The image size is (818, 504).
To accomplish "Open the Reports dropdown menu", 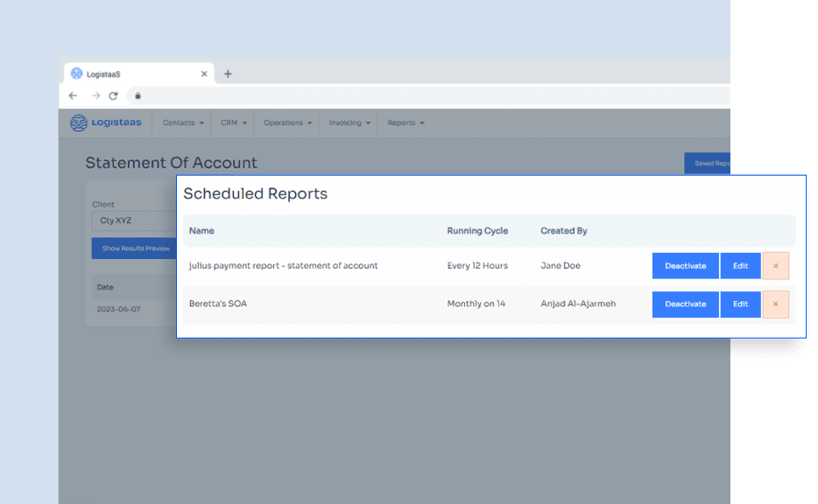I will [x=405, y=123].
